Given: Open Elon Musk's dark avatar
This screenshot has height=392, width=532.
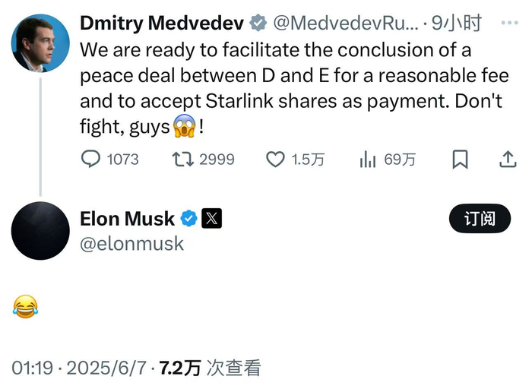Looking at the screenshot, I should pos(40,231).
